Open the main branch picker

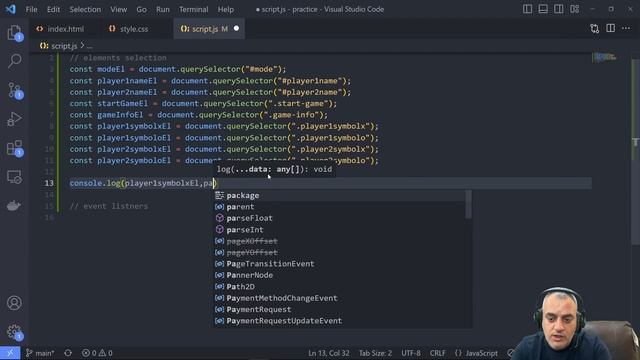point(40,353)
